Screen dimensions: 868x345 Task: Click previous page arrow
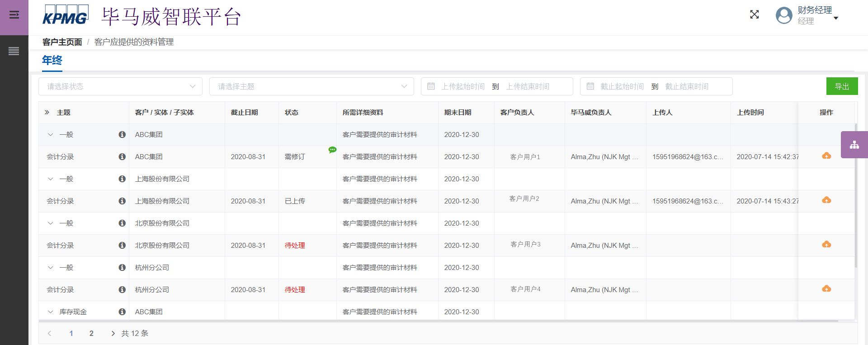[x=49, y=333]
